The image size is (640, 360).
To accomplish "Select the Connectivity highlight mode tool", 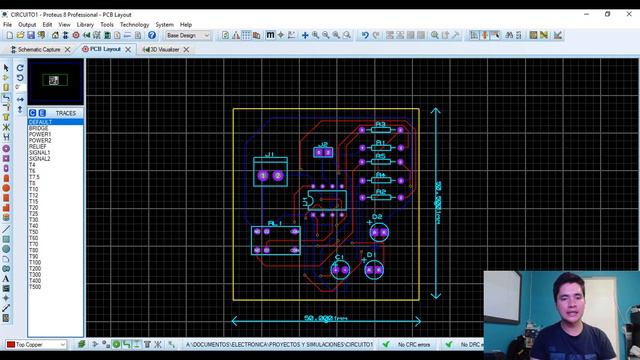I will point(6,137).
